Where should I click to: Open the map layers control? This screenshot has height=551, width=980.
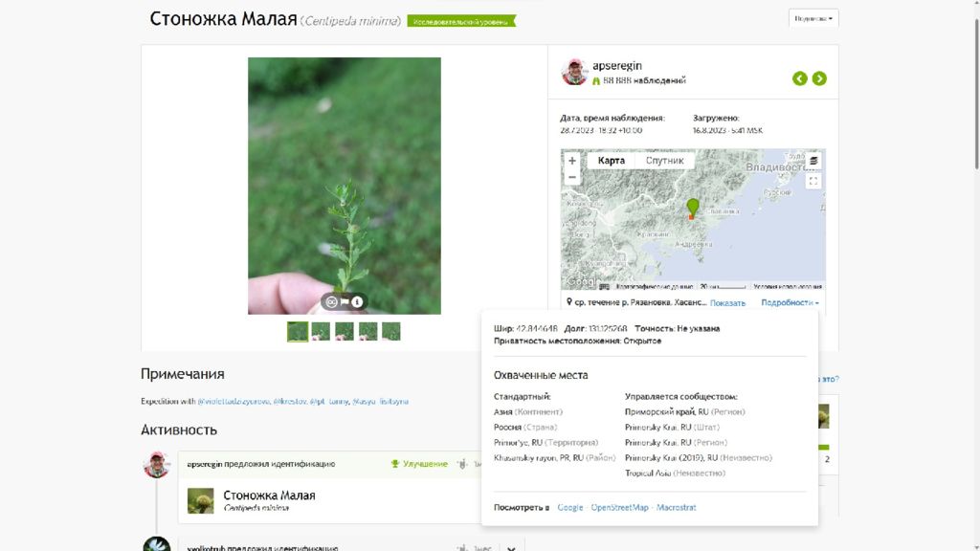(x=813, y=161)
